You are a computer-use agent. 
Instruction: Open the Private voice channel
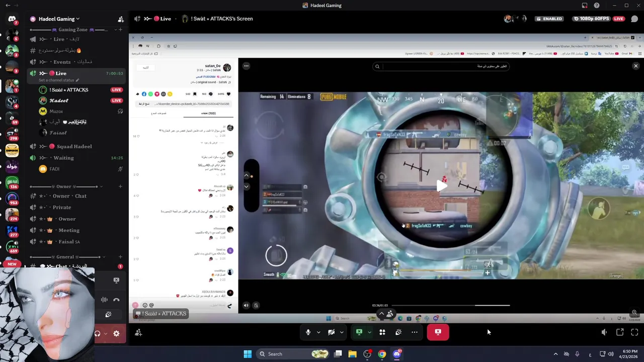coord(76,207)
